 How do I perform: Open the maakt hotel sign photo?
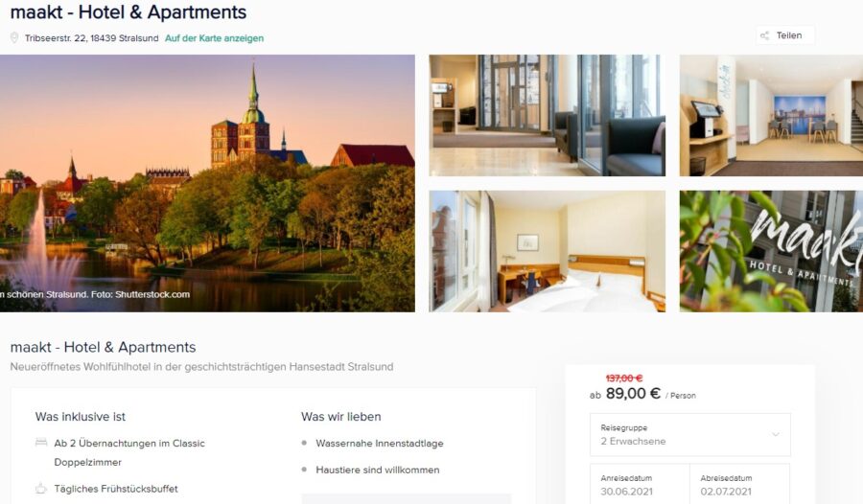(771, 251)
